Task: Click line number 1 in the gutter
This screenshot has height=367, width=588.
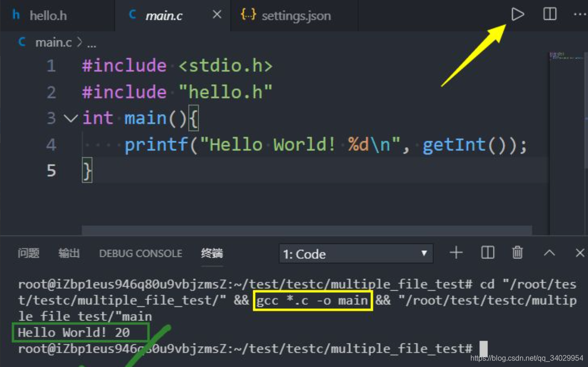Action: click(51, 66)
